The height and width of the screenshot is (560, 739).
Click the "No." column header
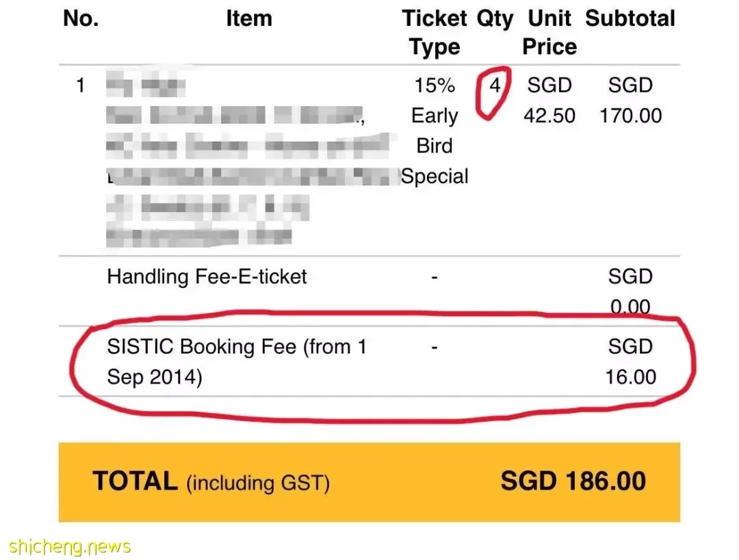[x=81, y=19]
